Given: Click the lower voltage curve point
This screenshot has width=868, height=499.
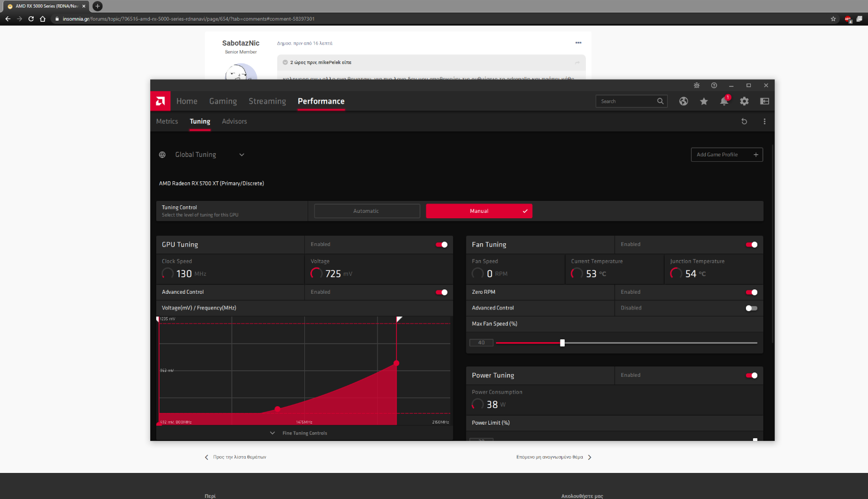Looking at the screenshot, I should 277,409.
